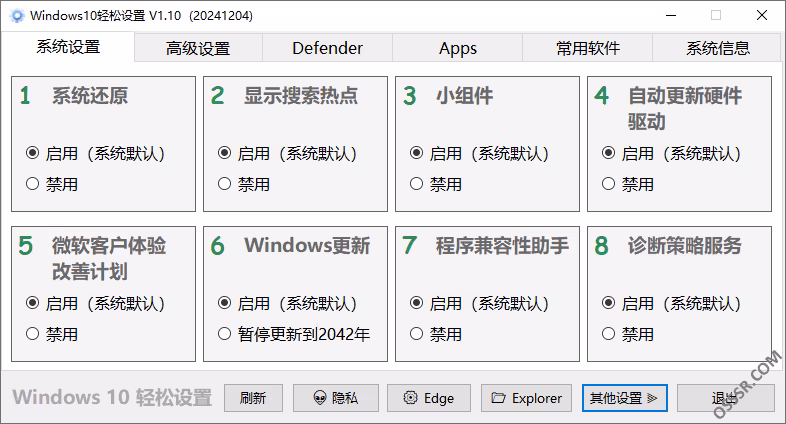Disable 程序兼容性助手 with 禁用 radio

[x=417, y=334]
